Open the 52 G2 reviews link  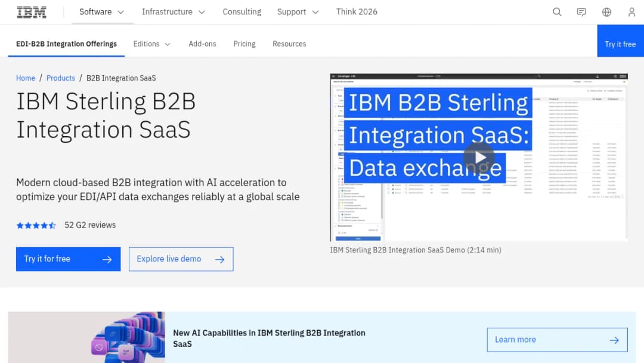[x=90, y=225]
